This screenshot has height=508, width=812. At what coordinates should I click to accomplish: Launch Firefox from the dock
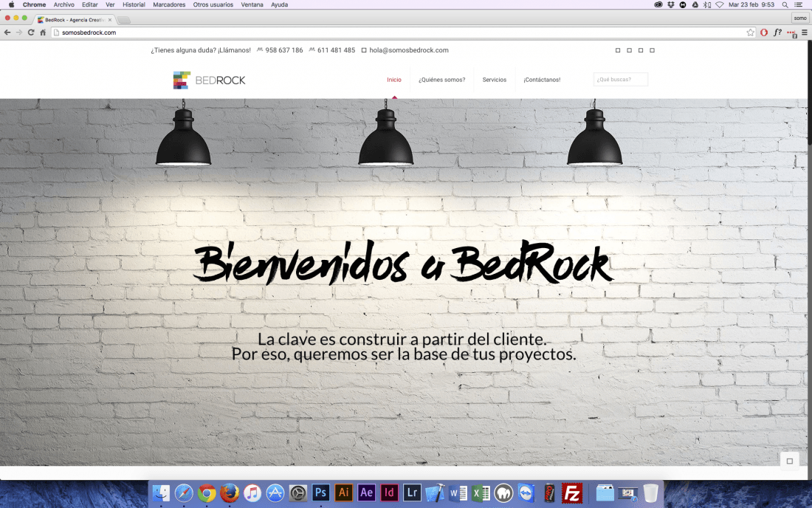coord(230,493)
